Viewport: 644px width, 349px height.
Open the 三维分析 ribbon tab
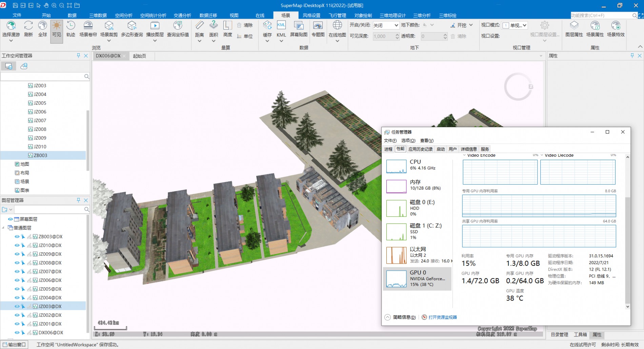pyautogui.click(x=422, y=15)
